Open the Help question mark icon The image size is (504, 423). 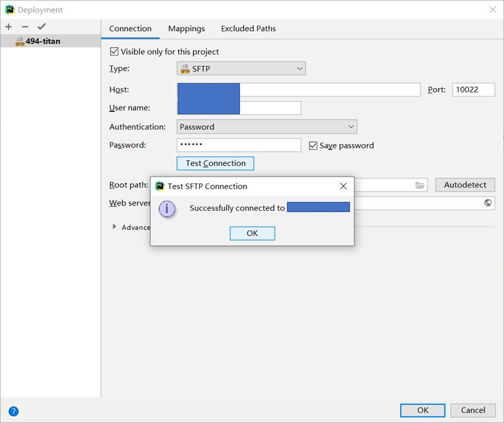tap(14, 411)
